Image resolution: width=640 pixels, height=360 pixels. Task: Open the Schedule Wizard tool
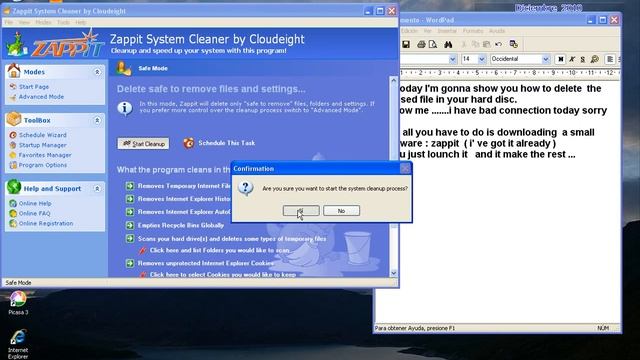42,135
